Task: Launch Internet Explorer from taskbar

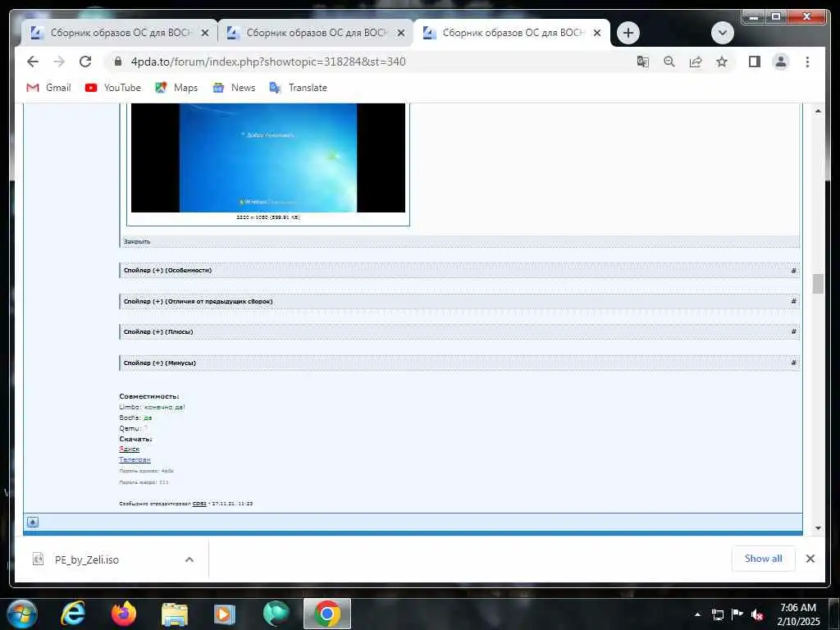Action: pyautogui.click(x=73, y=614)
